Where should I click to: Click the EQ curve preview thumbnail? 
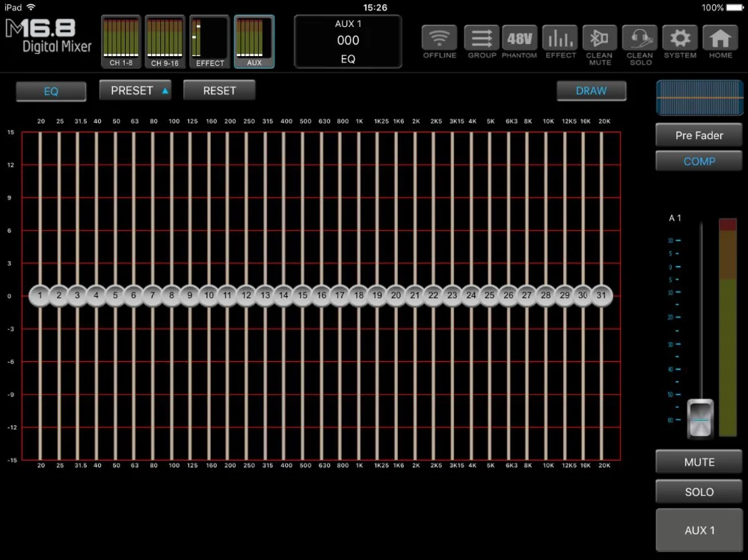coord(699,98)
